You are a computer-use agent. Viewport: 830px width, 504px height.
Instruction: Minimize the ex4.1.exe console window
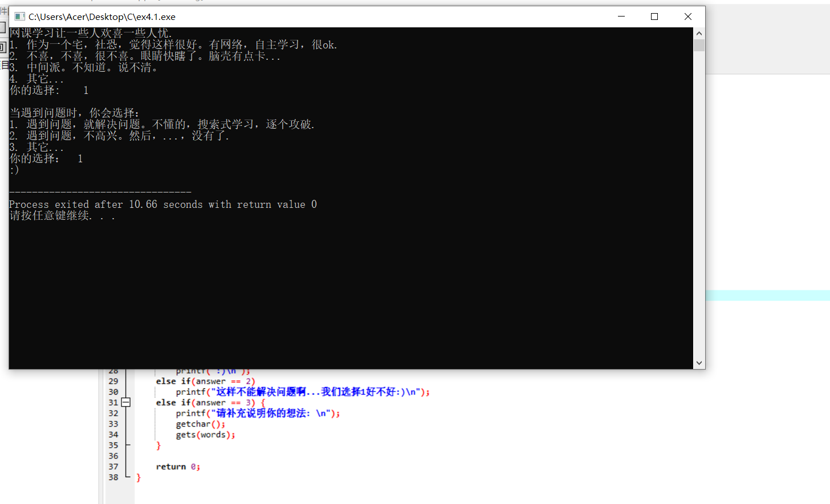(x=621, y=17)
